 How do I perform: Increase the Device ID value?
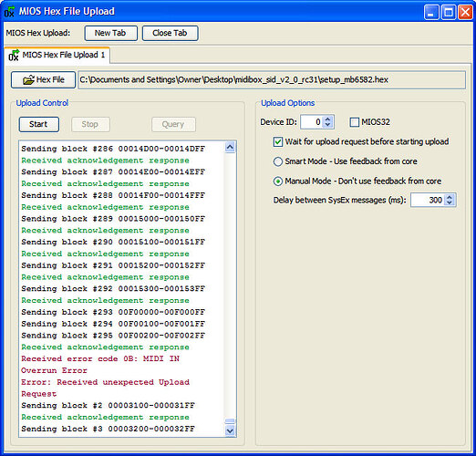327,119
